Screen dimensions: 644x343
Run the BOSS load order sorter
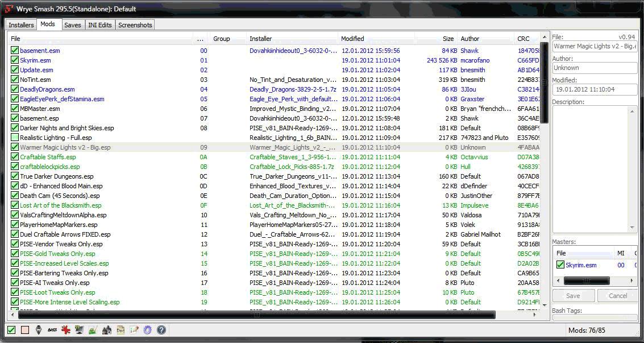click(x=52, y=330)
